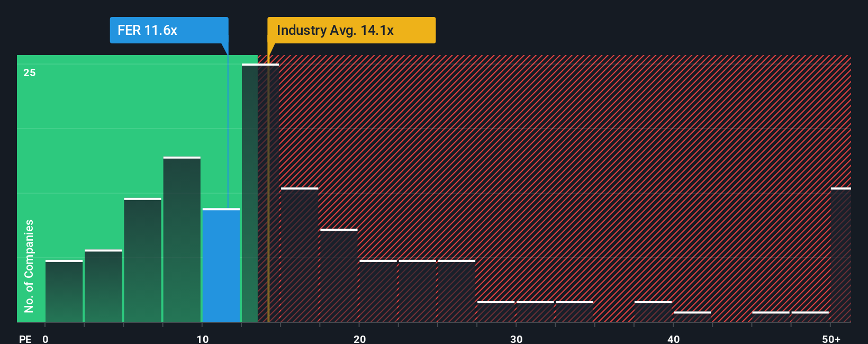This screenshot has width=868, height=344.
Task: Click the bar just right of industry average
Action: (x=300, y=255)
